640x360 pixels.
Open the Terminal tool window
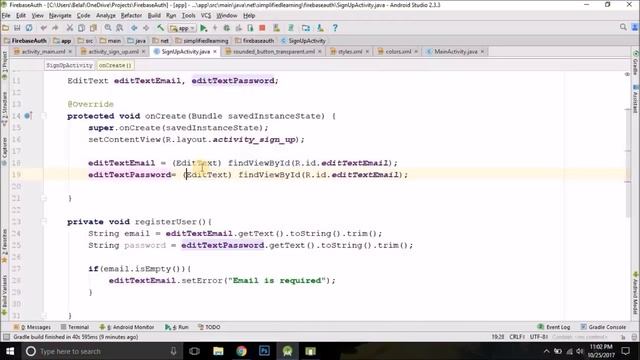(x=75, y=327)
